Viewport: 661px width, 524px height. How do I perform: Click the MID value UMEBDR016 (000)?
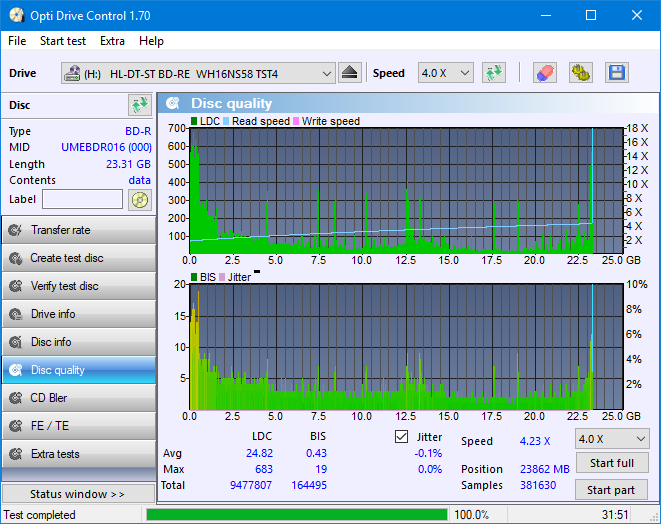coord(106,147)
